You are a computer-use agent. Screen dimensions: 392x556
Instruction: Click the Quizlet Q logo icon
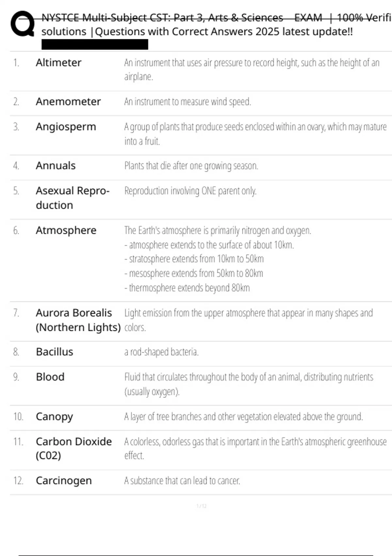(23, 24)
